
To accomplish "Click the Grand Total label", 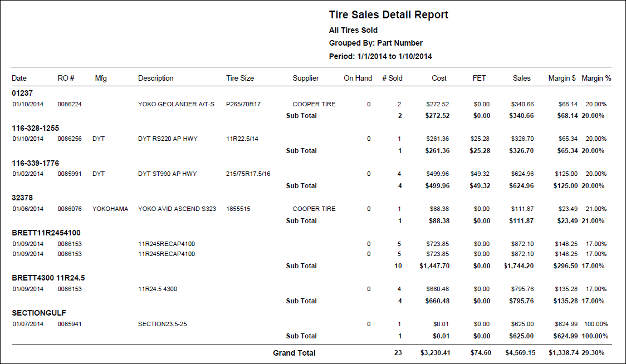I will click(x=294, y=353).
